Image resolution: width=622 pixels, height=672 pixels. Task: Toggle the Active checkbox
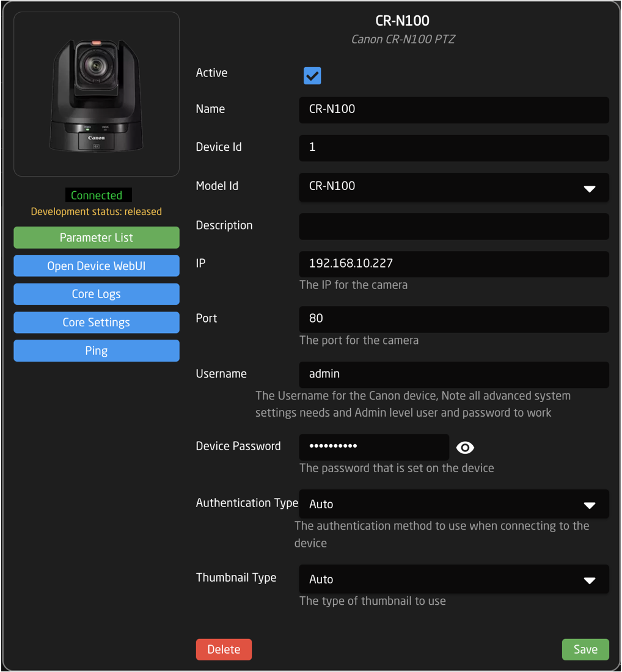312,76
